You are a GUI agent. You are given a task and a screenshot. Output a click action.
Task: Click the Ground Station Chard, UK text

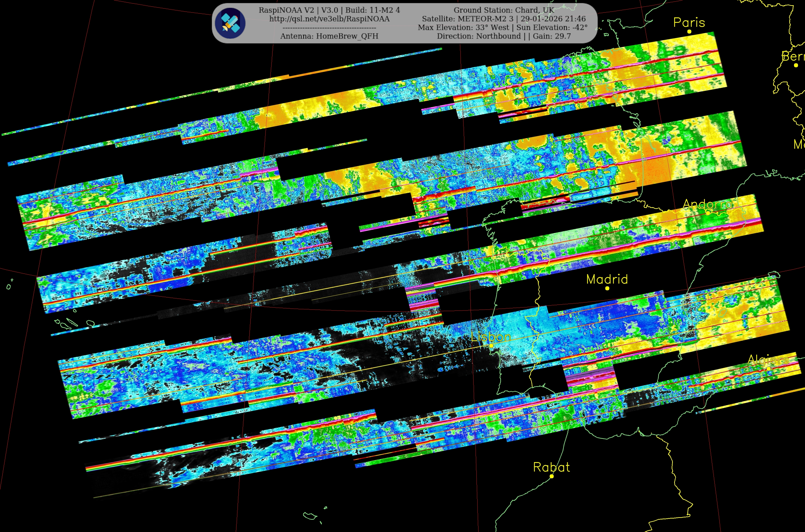[504, 10]
